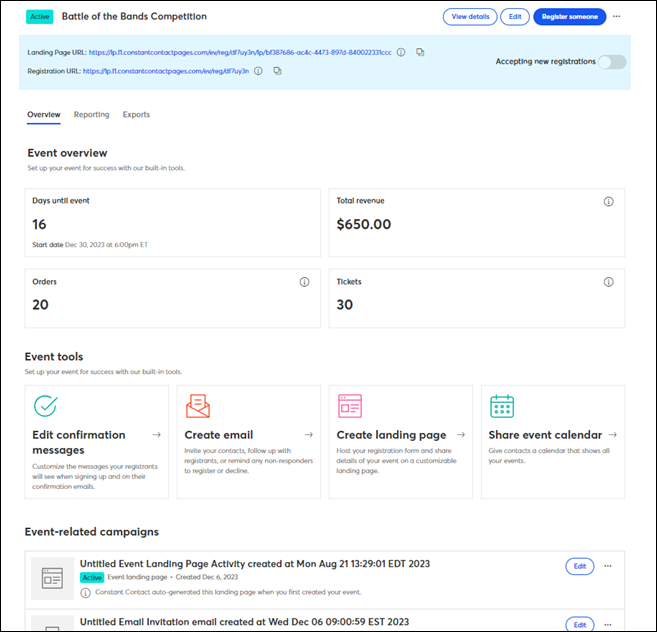Click the info icon next to Landing Page URL
The width and height of the screenshot is (657, 632).
tap(401, 52)
